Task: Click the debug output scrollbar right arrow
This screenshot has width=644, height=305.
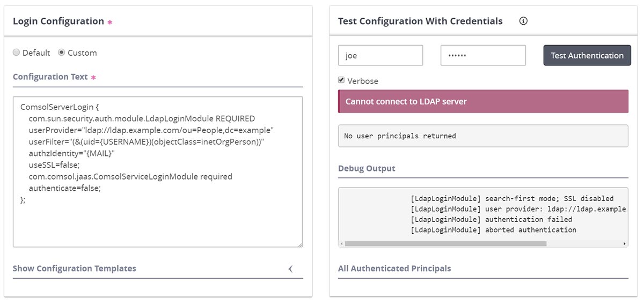Action: (x=625, y=243)
